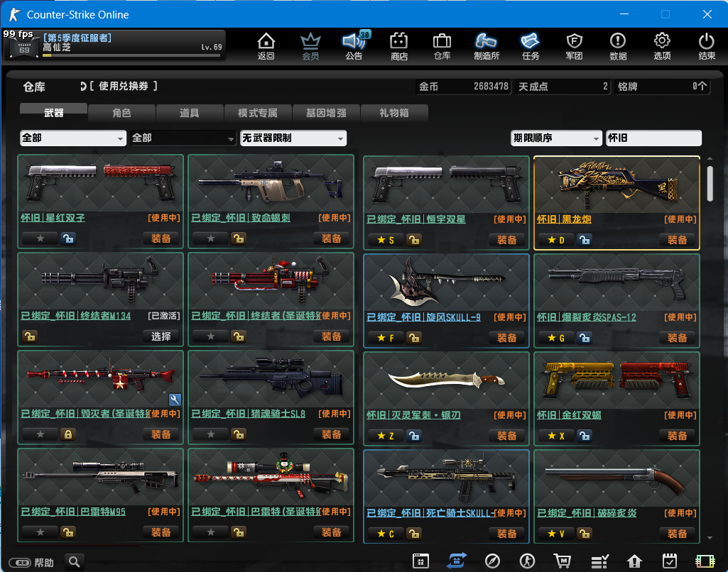Click the running character icon at bottom
The width and height of the screenshot is (728, 572).
(x=527, y=561)
